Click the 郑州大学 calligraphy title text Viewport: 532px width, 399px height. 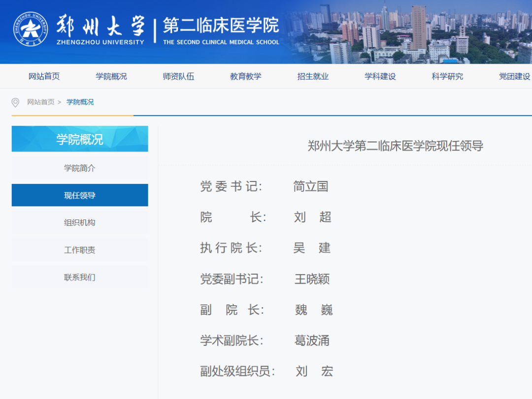[101, 26]
